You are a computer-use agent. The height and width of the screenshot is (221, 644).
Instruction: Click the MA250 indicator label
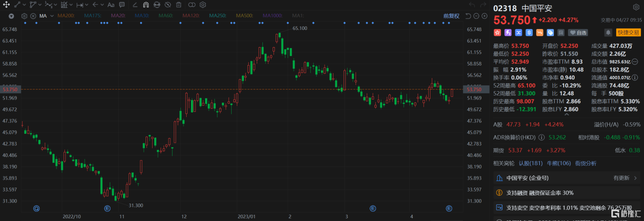coord(217,16)
